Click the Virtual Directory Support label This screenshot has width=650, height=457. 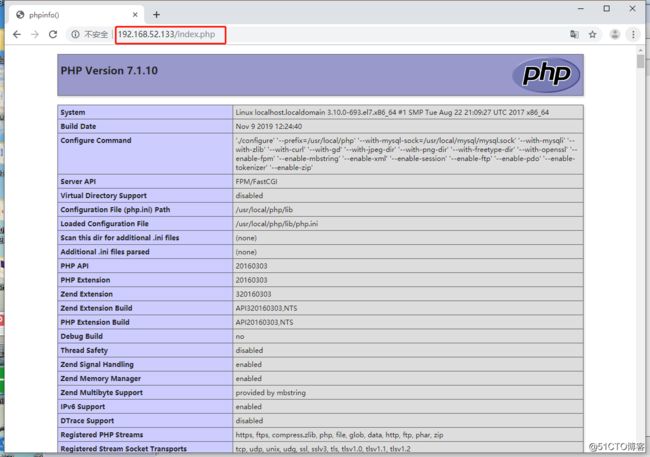pos(104,196)
